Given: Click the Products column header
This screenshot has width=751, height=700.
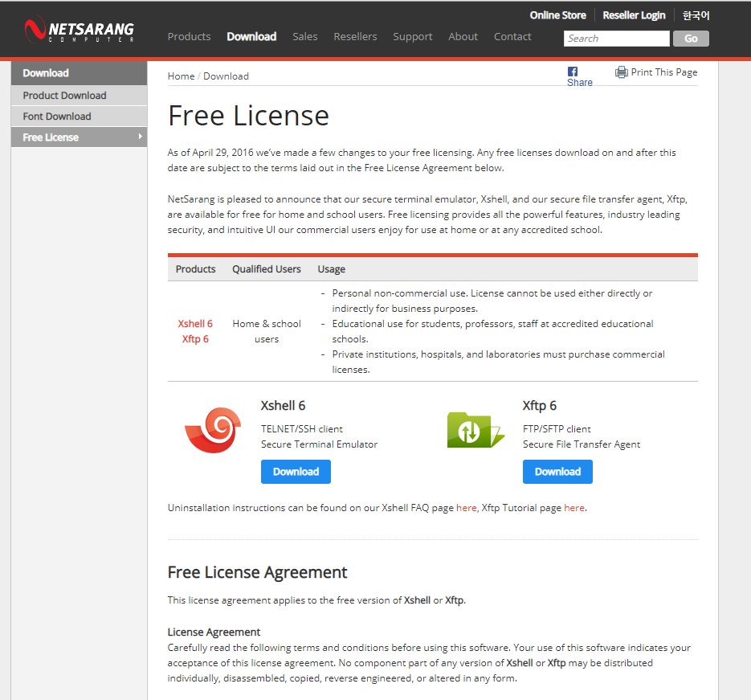Looking at the screenshot, I should pos(195,268).
